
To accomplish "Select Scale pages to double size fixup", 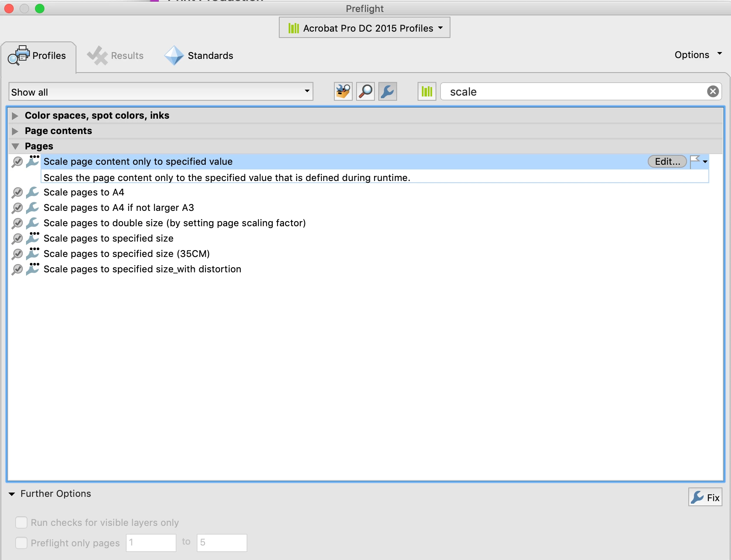I will pyautogui.click(x=175, y=223).
